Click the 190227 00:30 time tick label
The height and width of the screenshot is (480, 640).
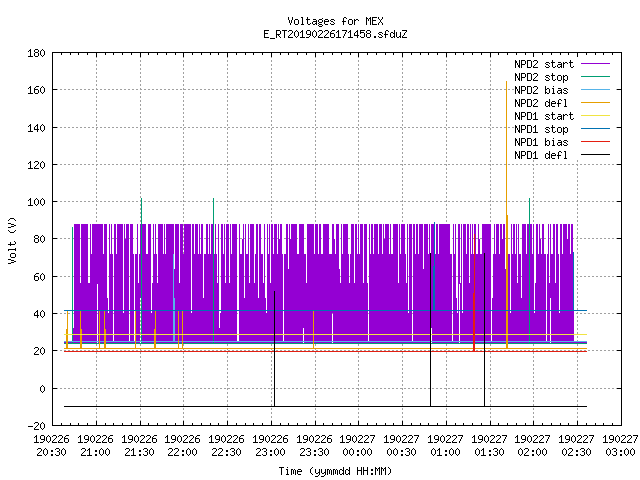coord(402,446)
